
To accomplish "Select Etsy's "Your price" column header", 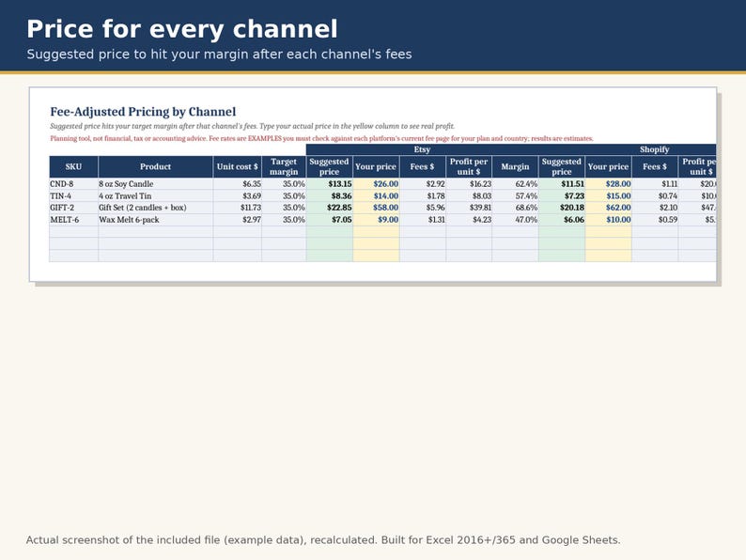I will coord(376,166).
